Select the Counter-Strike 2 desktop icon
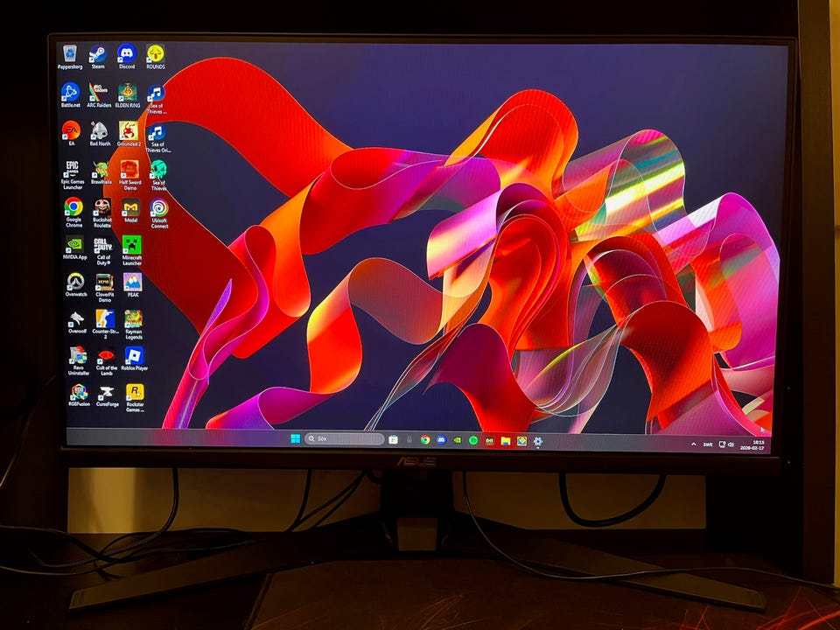Image resolution: width=840 pixels, height=630 pixels. pos(105,324)
